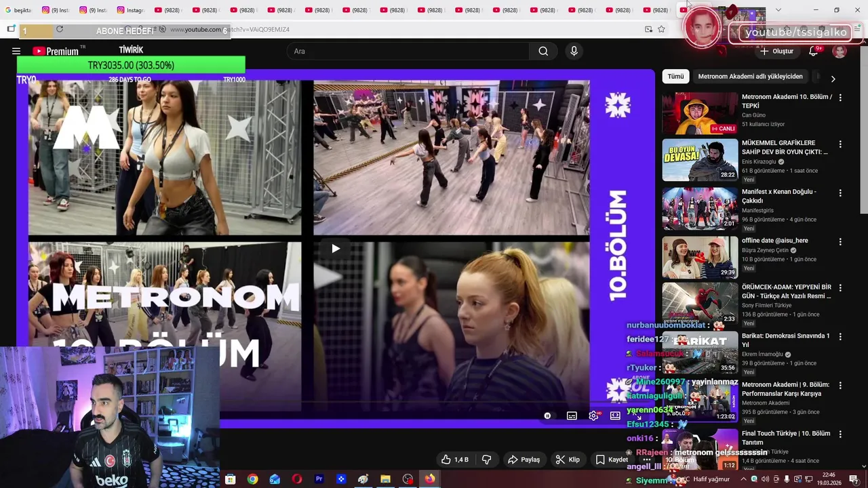Open Opera browser from the taskbar
The image size is (868, 488).
tap(297, 479)
